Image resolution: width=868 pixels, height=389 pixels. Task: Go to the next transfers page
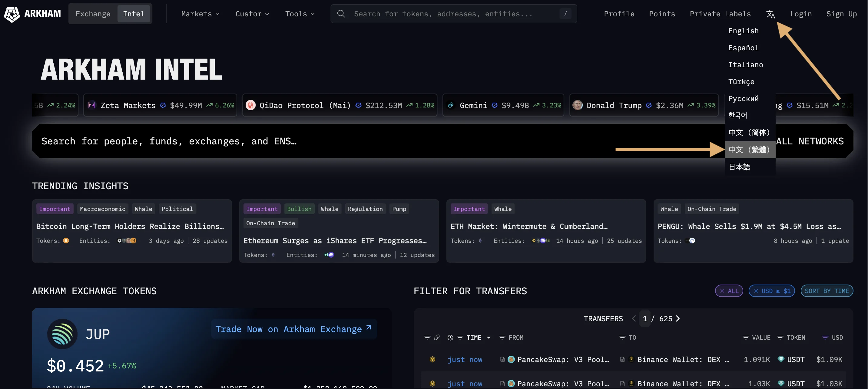(x=678, y=318)
